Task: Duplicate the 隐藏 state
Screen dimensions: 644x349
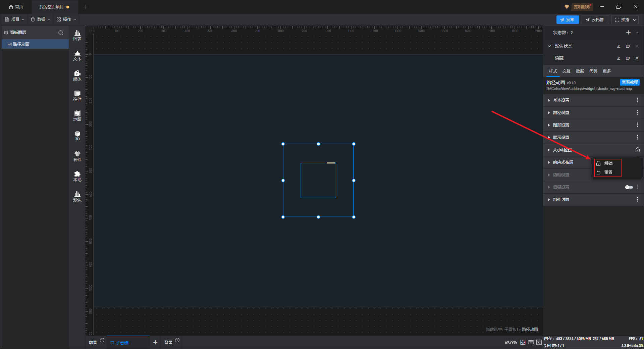Action: click(x=628, y=58)
